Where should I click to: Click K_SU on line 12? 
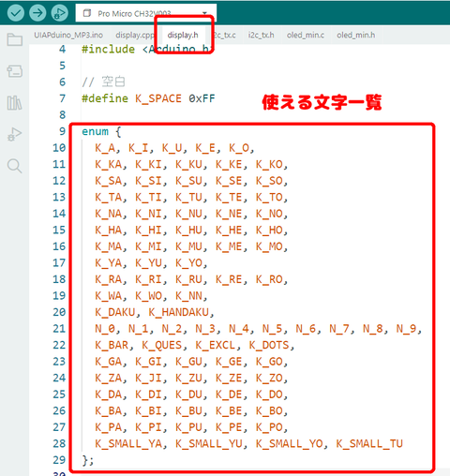(188, 181)
